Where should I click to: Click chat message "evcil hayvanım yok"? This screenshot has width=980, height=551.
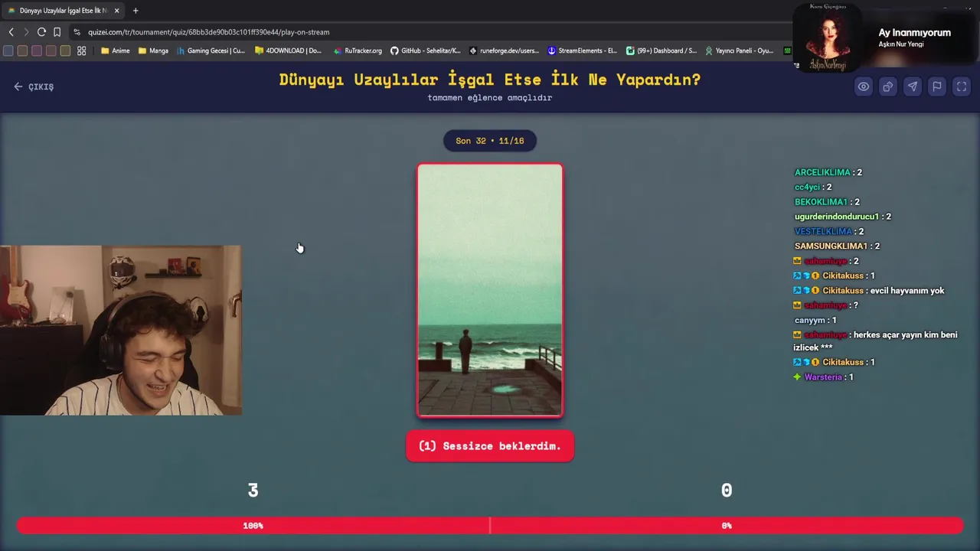907,291
